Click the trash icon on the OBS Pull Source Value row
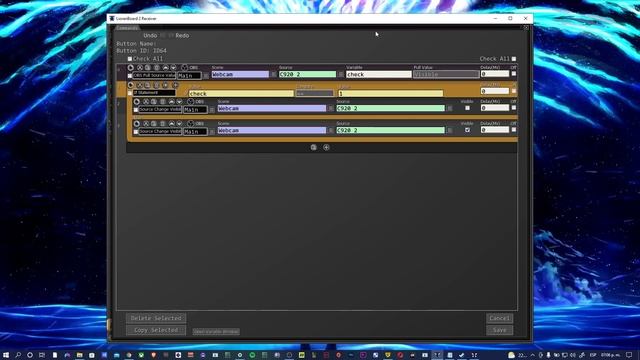This screenshot has height=360, width=640. tap(156, 68)
